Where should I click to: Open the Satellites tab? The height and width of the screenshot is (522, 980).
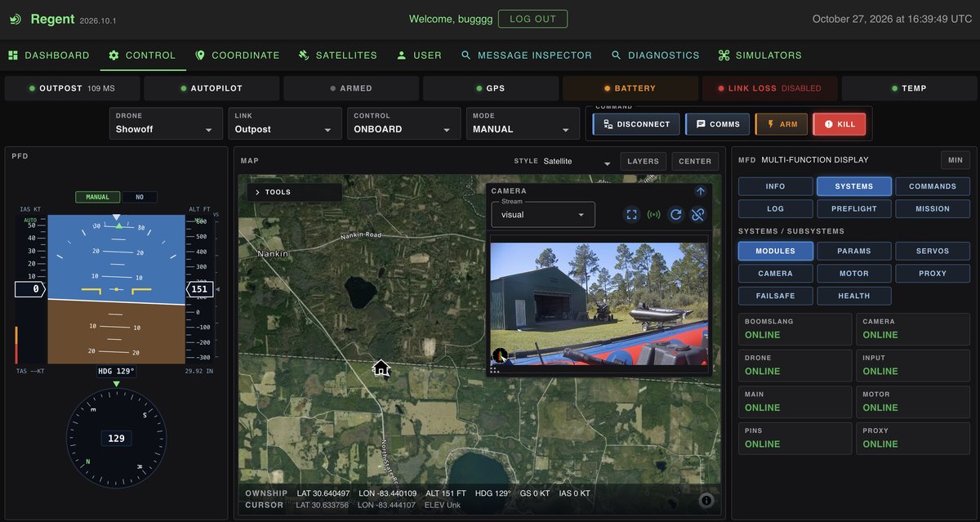338,56
